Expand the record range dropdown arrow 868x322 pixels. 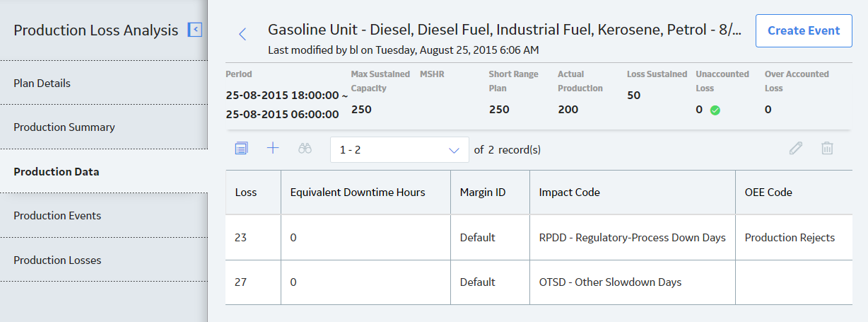pos(454,150)
